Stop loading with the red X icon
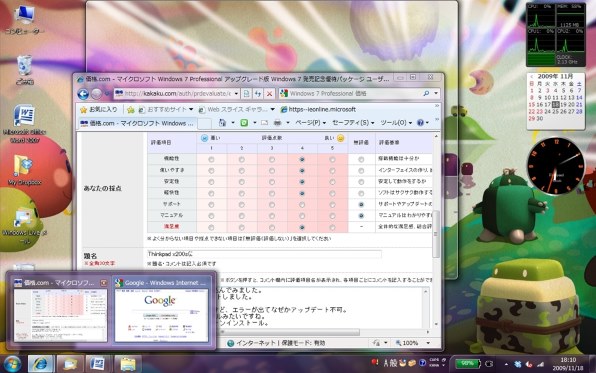596x373 pixels. 269,94
